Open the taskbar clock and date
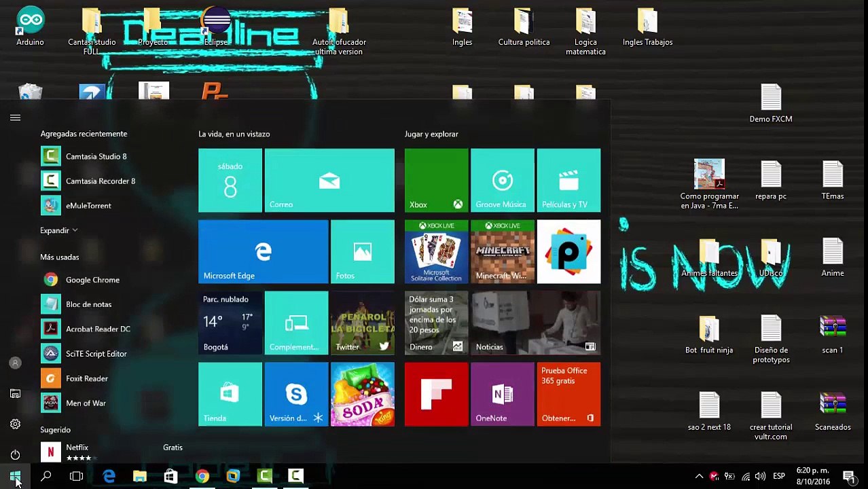This screenshot has height=489, width=868. [x=813, y=476]
